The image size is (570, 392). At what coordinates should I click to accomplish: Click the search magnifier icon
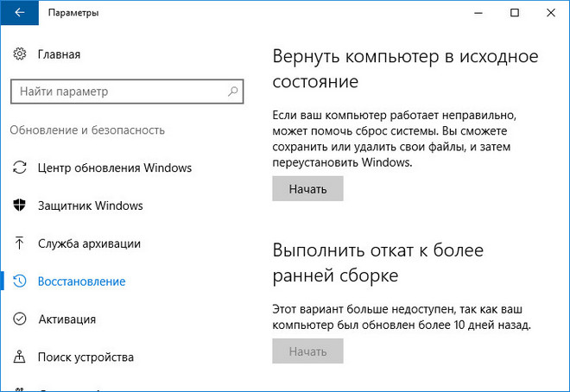(233, 91)
